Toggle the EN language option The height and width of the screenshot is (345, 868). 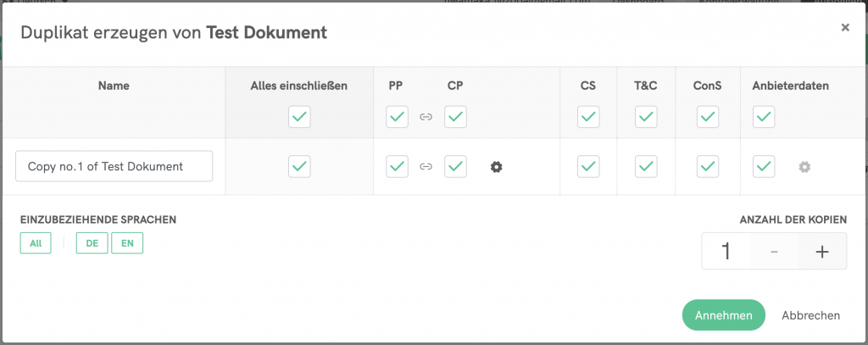(127, 243)
